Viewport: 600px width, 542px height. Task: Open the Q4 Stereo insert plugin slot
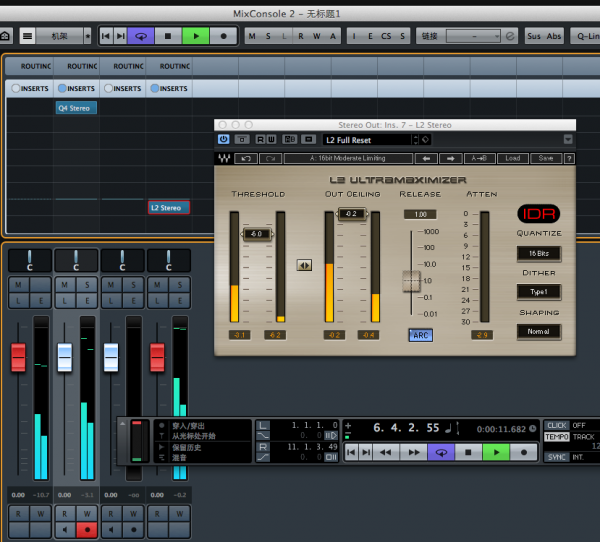[76, 108]
